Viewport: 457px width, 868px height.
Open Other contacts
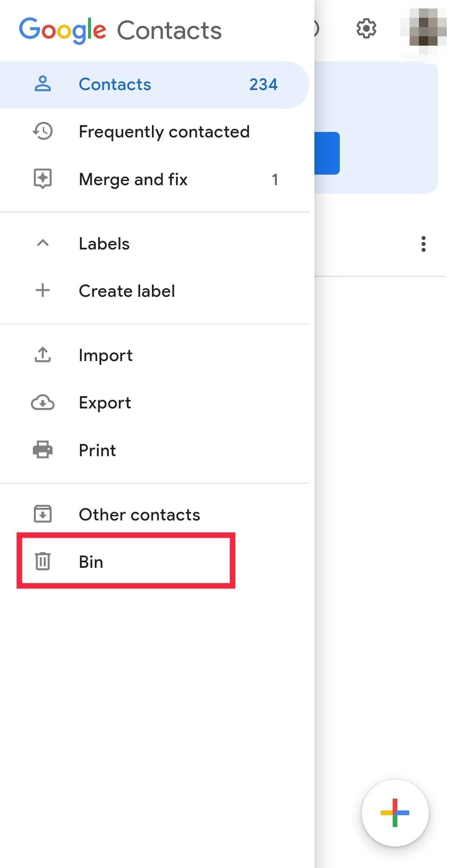click(154, 515)
